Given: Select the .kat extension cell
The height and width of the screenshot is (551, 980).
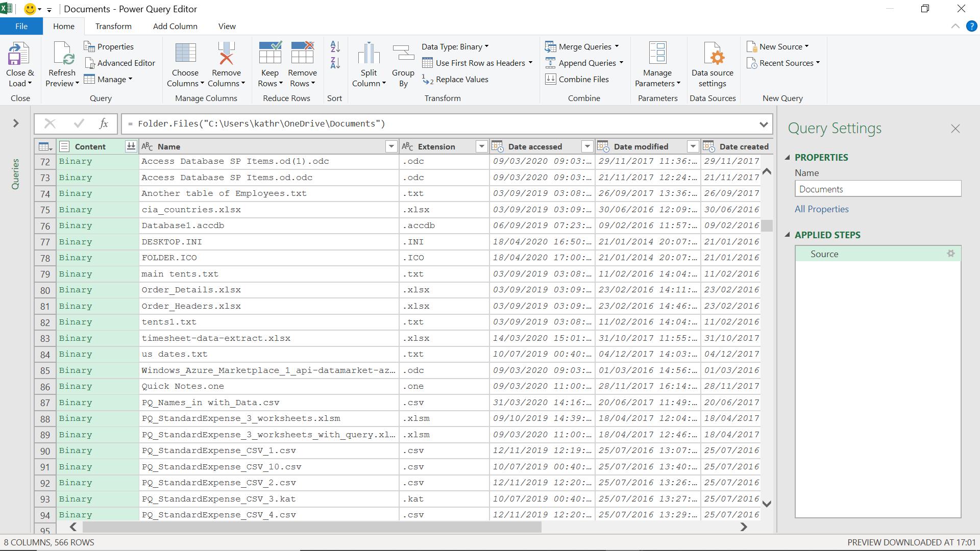Looking at the screenshot, I should click(x=444, y=499).
